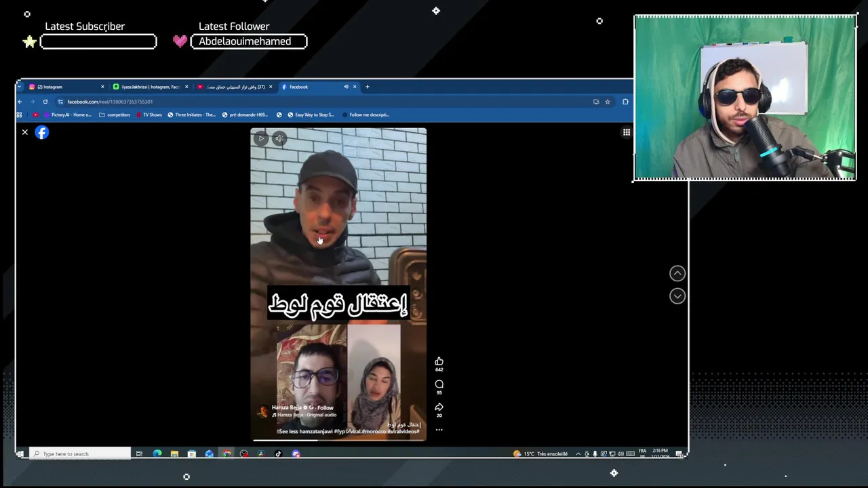The width and height of the screenshot is (868, 488).
Task: Open the FRA language indicator
Action: (x=642, y=453)
